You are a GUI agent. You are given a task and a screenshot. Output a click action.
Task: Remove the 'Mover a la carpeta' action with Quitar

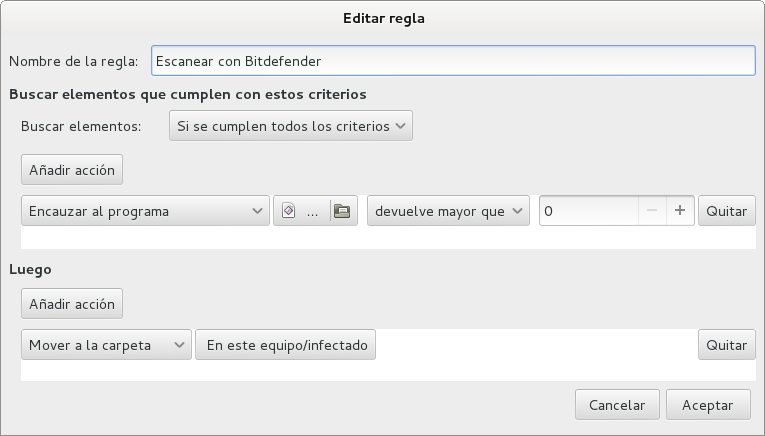tap(726, 345)
